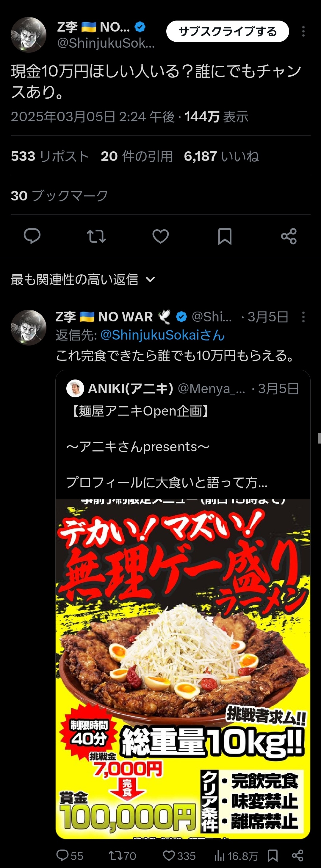Open the 6,187 いいね list
The width and height of the screenshot is (321, 868).
click(x=221, y=156)
